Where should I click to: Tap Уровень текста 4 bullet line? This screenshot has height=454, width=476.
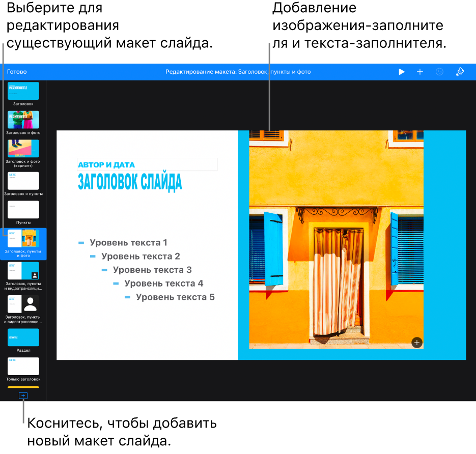tap(158, 283)
